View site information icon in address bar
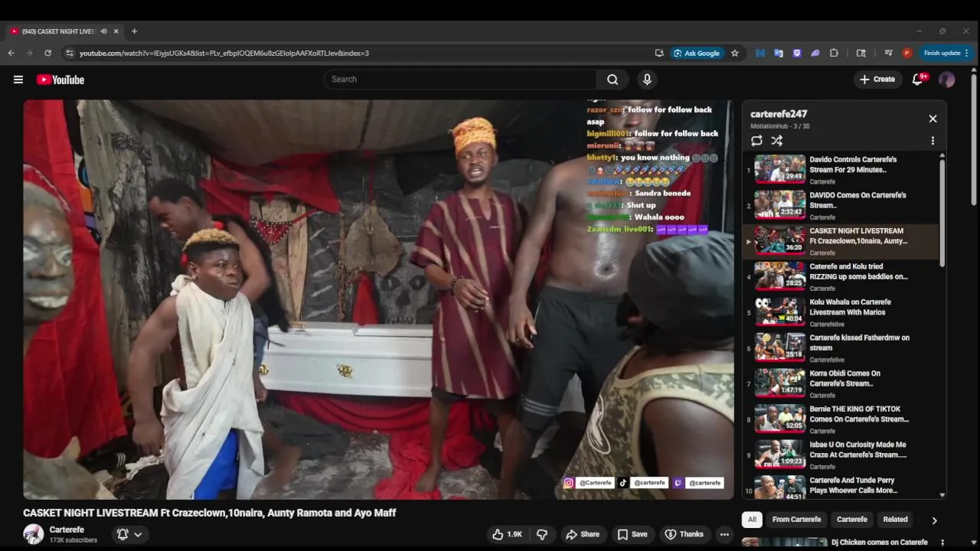The height and width of the screenshot is (551, 980). click(69, 54)
